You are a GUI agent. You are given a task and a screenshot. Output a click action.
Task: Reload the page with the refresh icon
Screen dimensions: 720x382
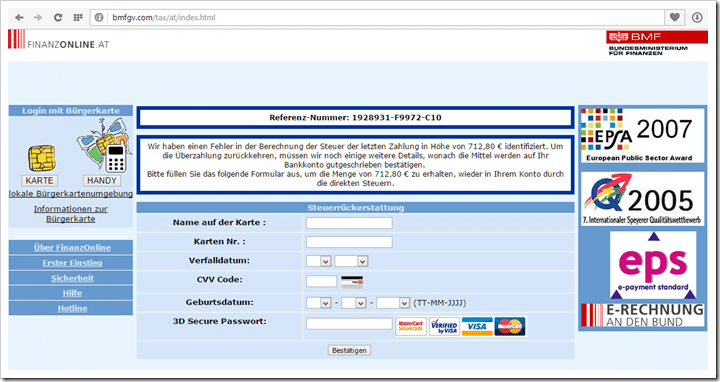click(58, 17)
